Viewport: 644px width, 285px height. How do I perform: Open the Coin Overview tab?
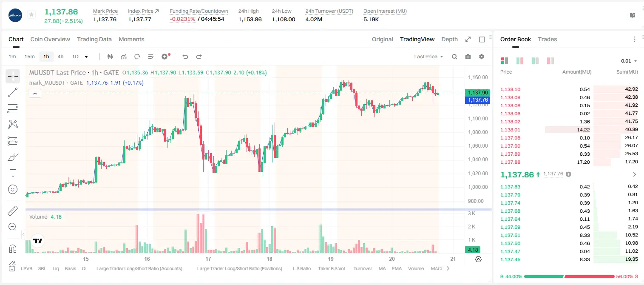50,39
